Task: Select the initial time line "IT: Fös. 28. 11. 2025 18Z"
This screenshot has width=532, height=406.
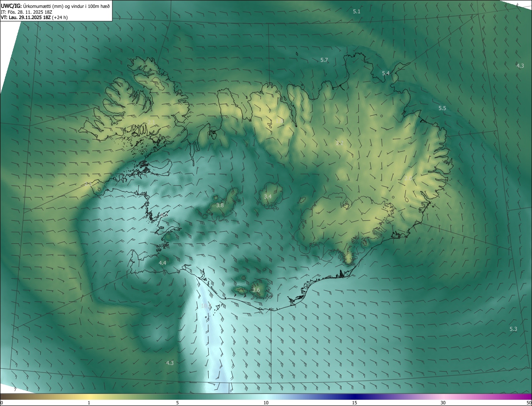Action: 27,12
